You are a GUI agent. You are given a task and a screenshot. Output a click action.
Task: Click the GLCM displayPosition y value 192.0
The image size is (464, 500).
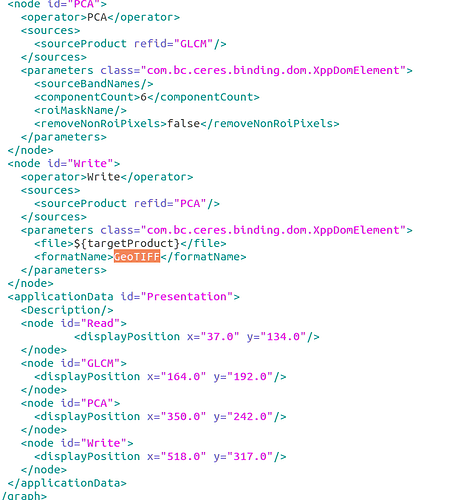point(246,376)
